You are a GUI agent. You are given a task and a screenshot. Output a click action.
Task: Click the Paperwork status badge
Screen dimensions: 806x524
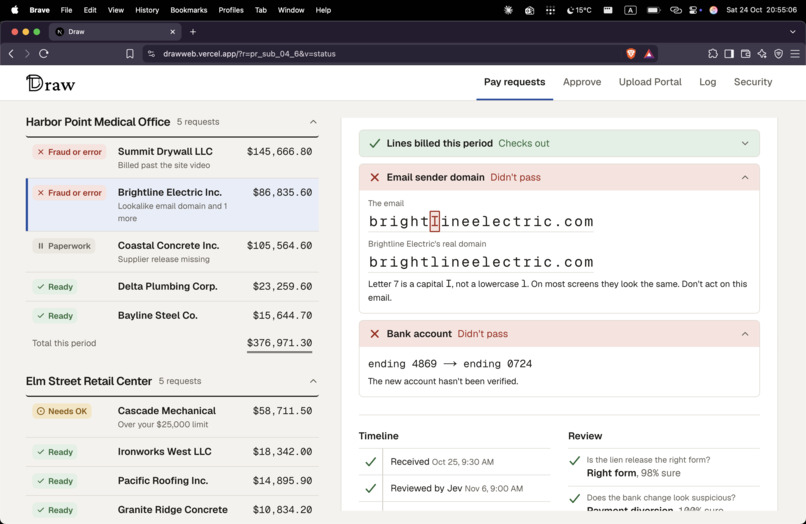(64, 246)
